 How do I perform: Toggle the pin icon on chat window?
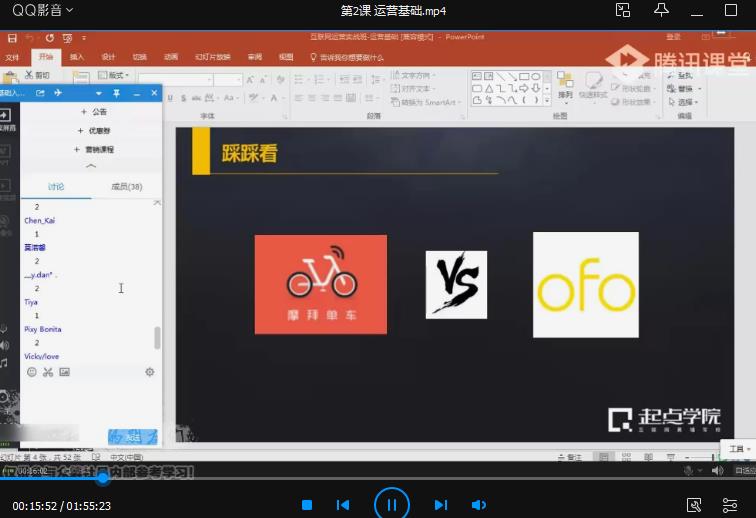tap(116, 93)
